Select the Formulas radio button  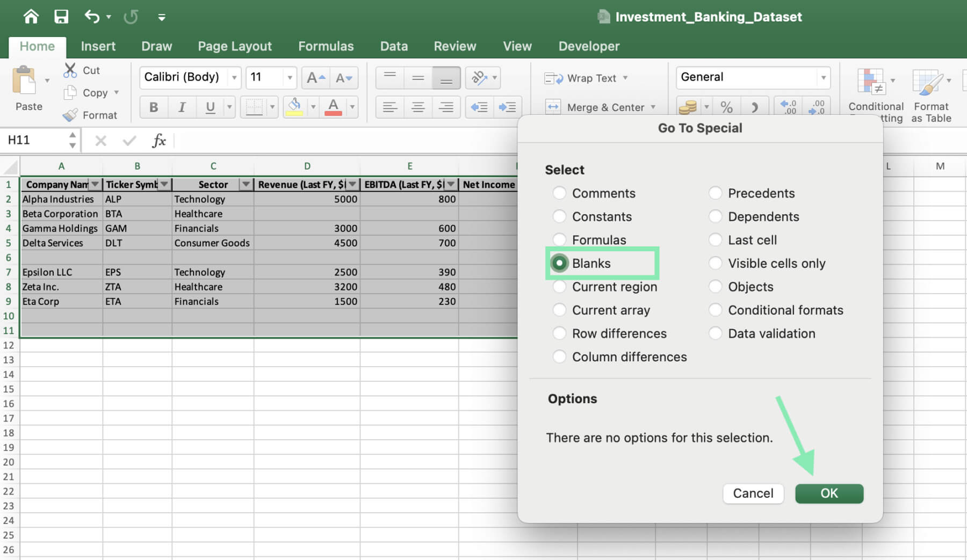[x=560, y=239]
